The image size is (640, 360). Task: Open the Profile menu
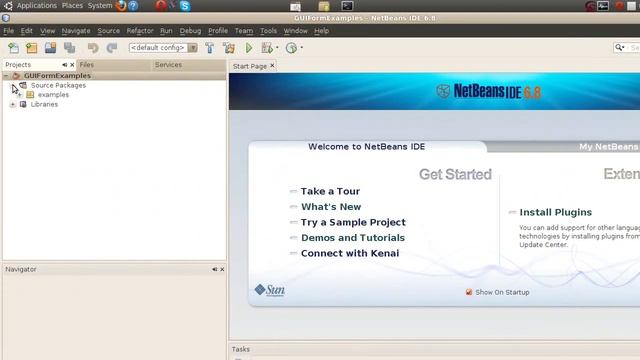click(218, 31)
